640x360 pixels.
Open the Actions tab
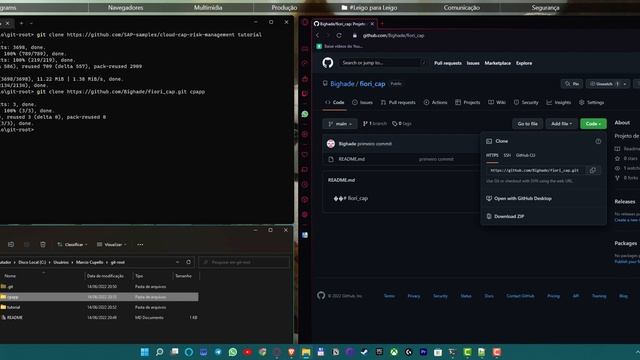pos(435,102)
